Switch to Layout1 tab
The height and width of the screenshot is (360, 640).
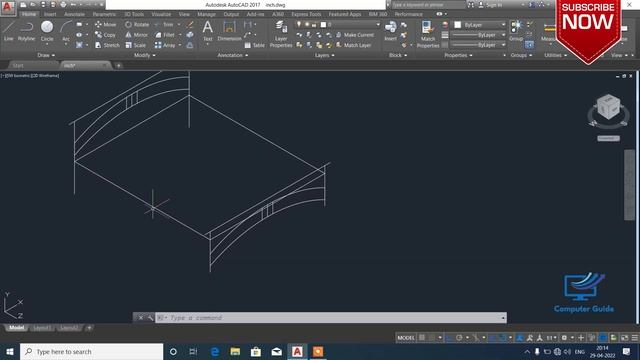42,328
